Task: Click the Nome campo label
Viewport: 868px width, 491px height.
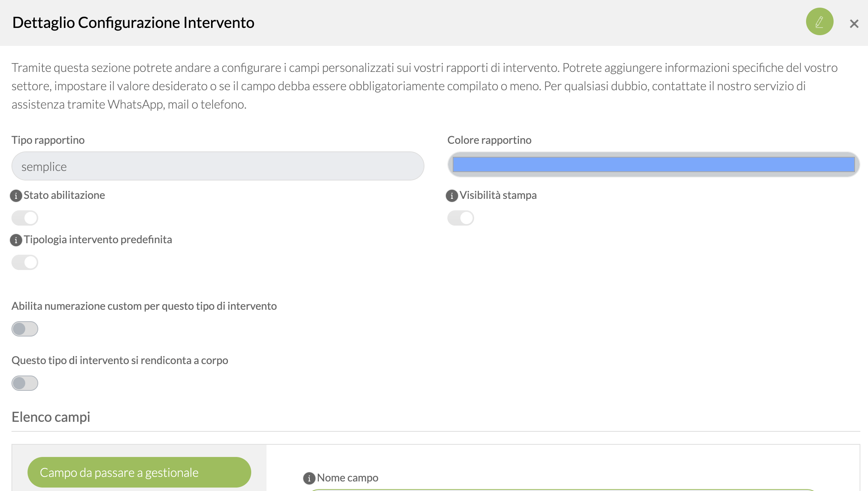Action: point(348,478)
